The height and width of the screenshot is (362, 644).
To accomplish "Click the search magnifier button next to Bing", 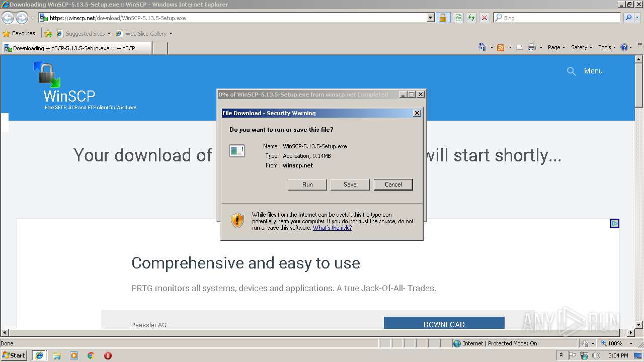I will pos(628,18).
